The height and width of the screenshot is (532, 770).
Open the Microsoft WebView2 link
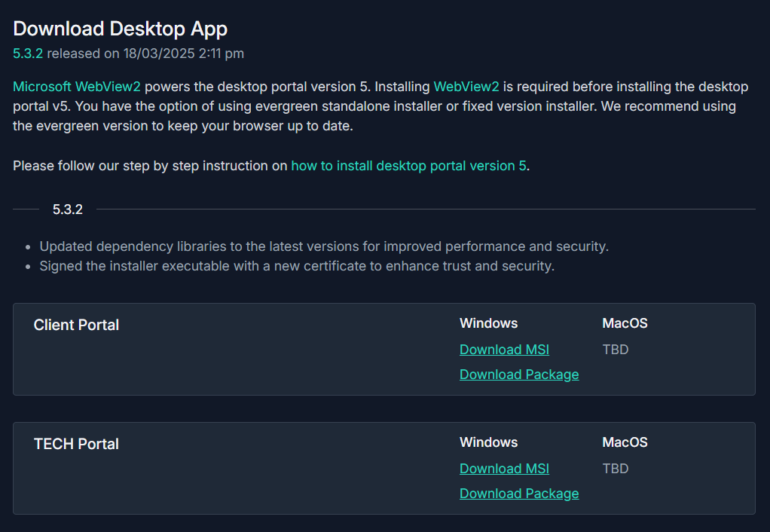[77, 87]
